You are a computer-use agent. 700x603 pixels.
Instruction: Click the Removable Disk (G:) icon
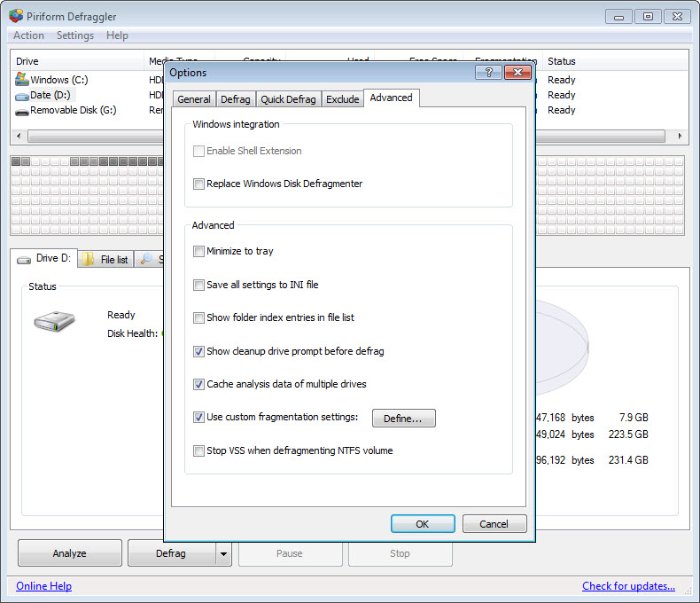pyautogui.click(x=22, y=111)
